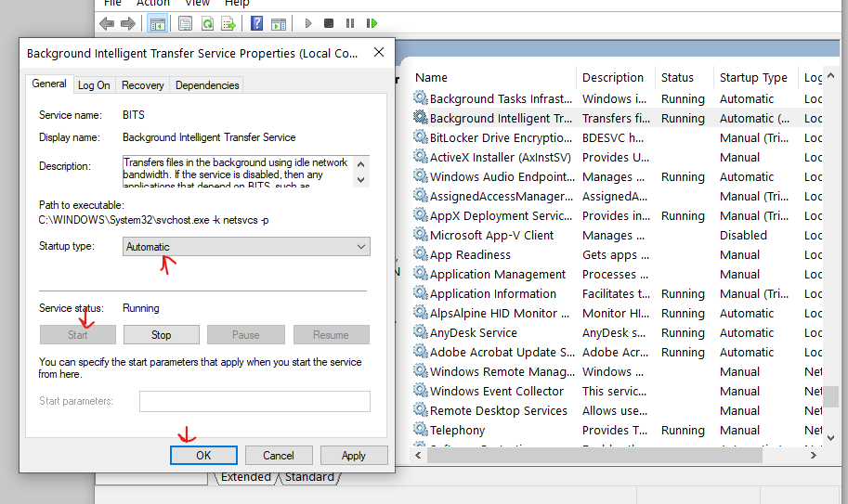Switch to the General tab
This screenshot has width=848, height=504.
click(x=48, y=84)
